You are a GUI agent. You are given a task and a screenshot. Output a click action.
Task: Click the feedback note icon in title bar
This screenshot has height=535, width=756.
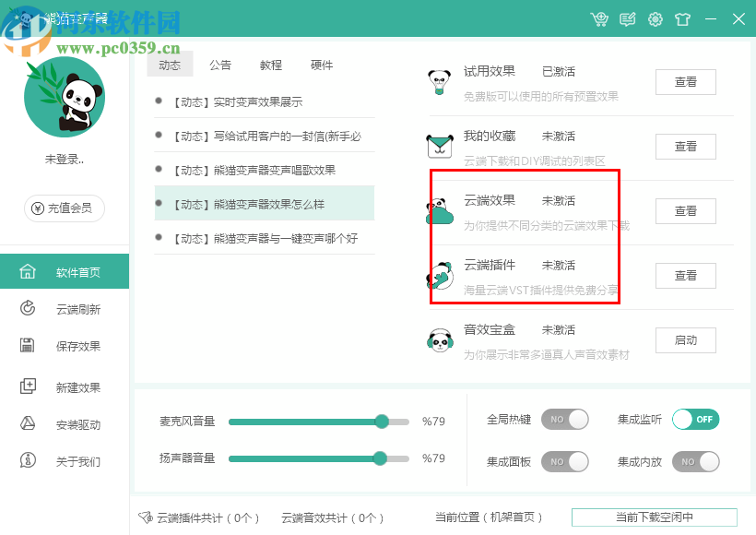tap(628, 18)
